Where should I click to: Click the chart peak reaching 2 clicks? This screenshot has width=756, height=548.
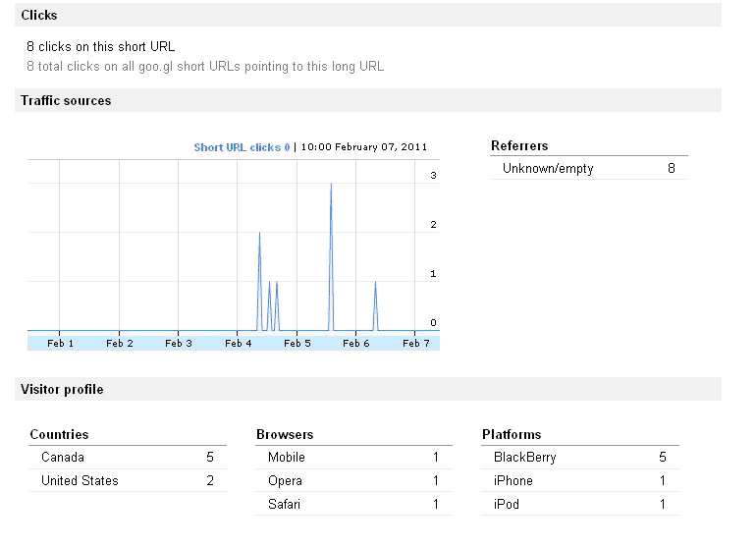[259, 234]
